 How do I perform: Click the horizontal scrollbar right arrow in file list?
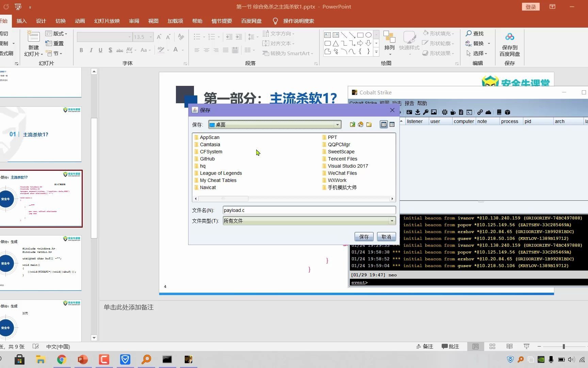pos(392,198)
